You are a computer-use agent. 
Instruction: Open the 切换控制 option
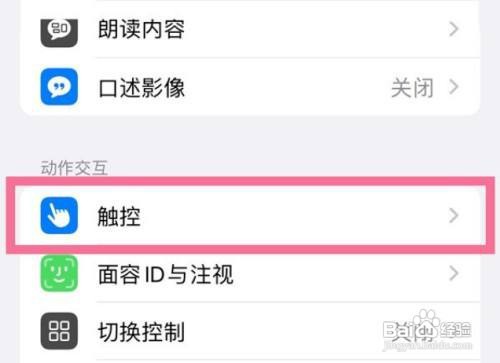250,331
